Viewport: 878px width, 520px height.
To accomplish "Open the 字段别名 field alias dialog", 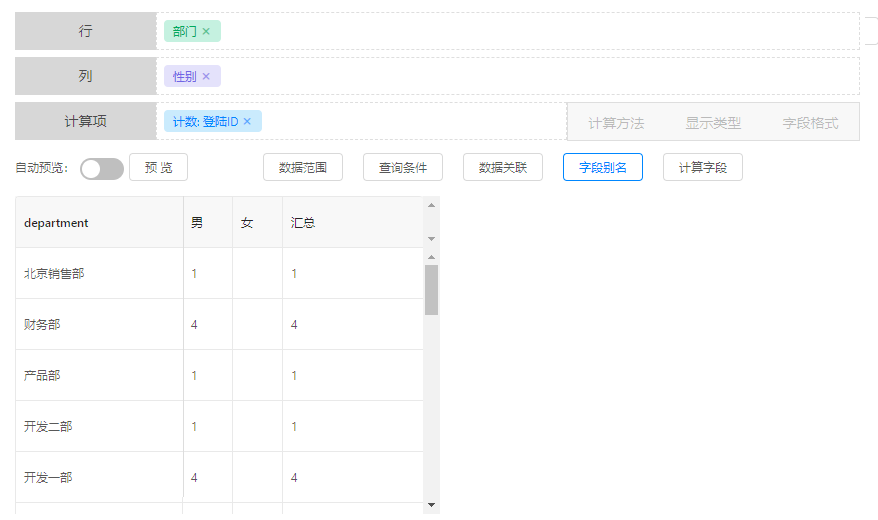I will click(x=602, y=167).
